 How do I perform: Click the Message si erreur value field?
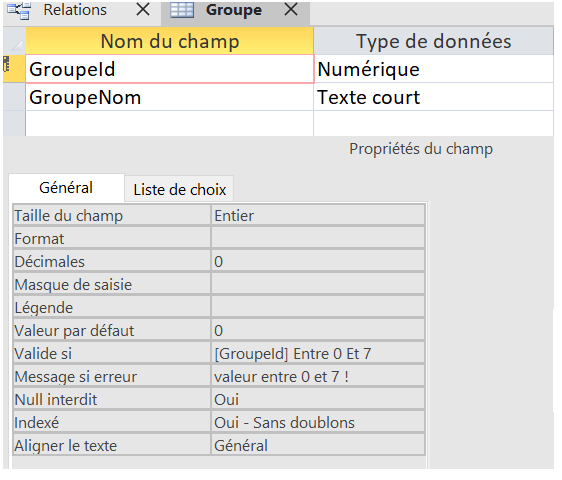[x=318, y=377]
